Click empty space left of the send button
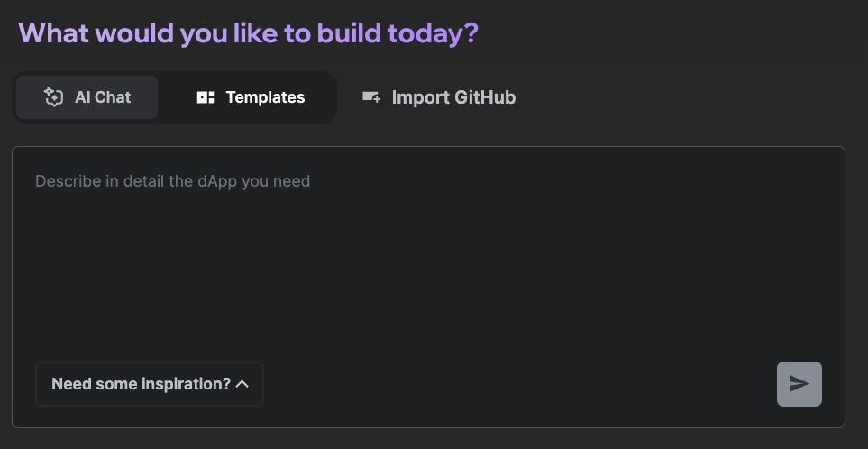Screen dimensions: 868x449 coord(631,384)
